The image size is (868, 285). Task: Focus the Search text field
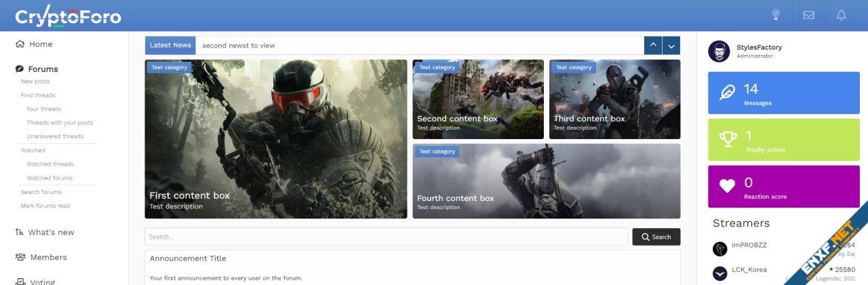coord(385,237)
